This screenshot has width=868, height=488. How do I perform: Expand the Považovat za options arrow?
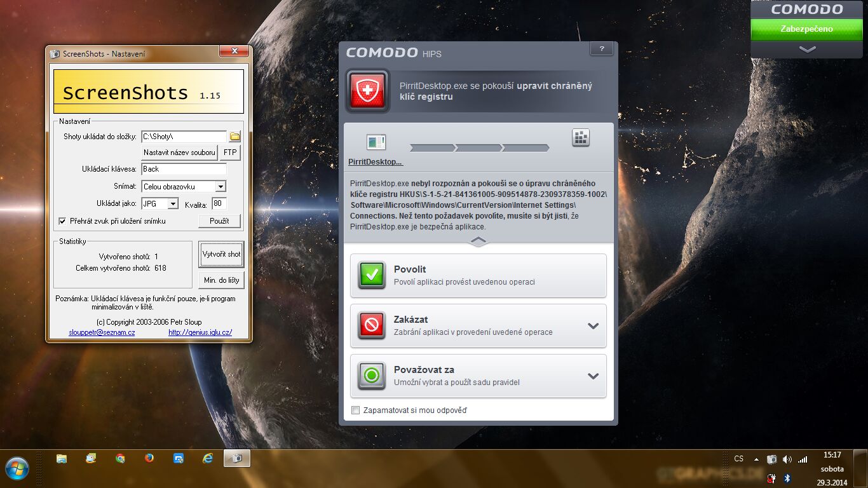[593, 376]
